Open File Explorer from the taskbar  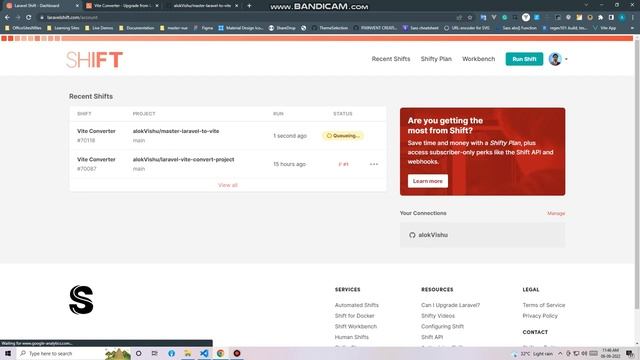coord(188,353)
